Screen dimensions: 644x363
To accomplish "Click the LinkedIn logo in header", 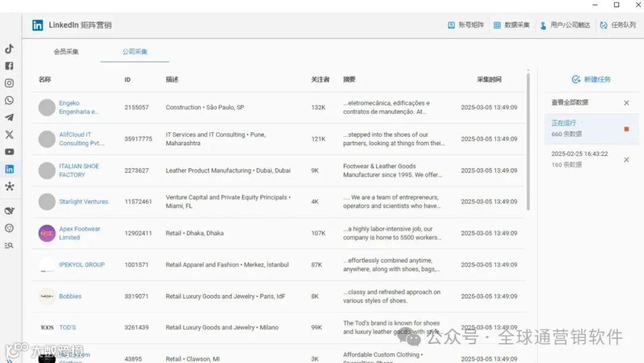I will (x=38, y=25).
